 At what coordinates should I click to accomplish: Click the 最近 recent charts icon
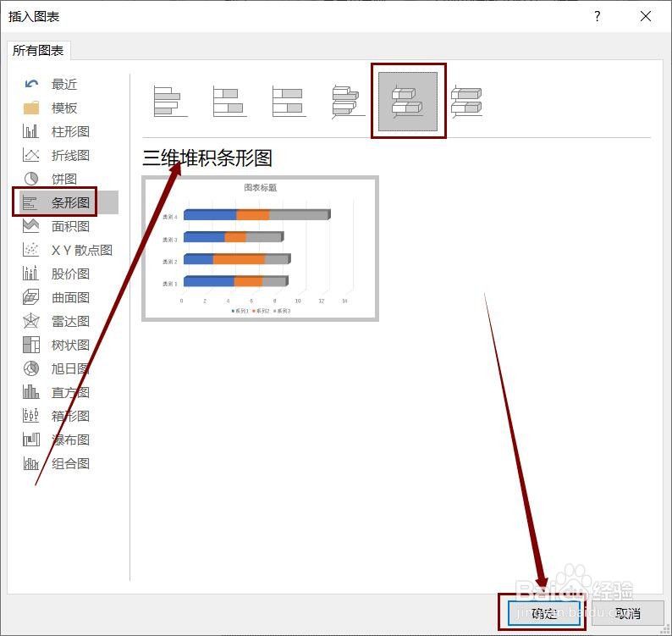tap(31, 84)
